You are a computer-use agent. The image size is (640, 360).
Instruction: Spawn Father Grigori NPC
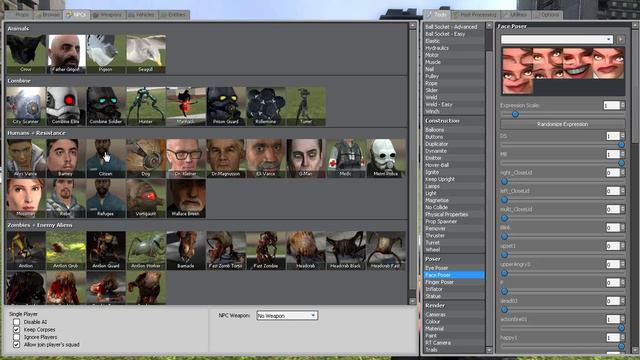[66, 53]
